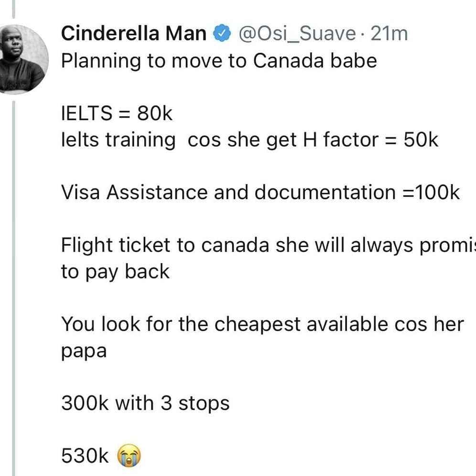Click the blue verified badge
The height and width of the screenshot is (476, 476).
(x=222, y=33)
